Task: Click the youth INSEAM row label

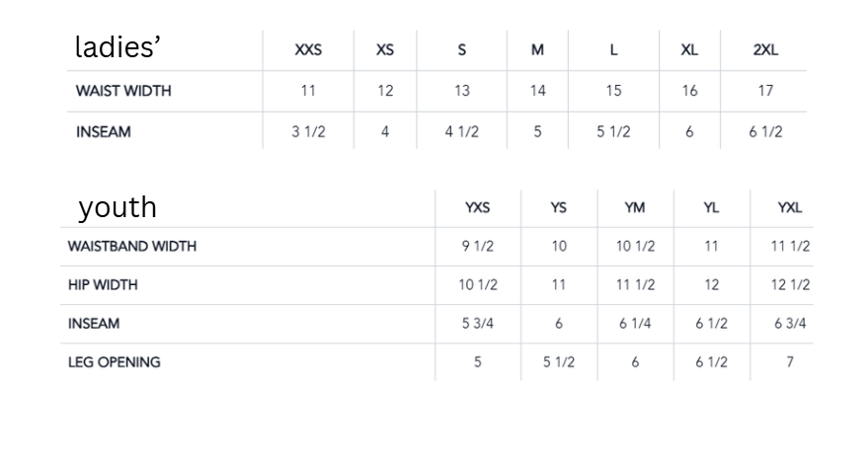Action: coord(94,324)
